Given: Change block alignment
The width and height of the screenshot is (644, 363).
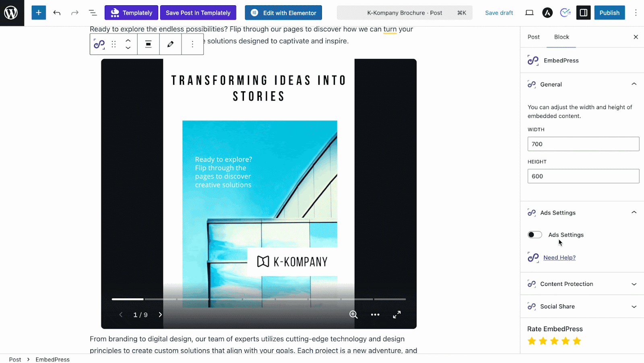Looking at the screenshot, I should coord(149,44).
